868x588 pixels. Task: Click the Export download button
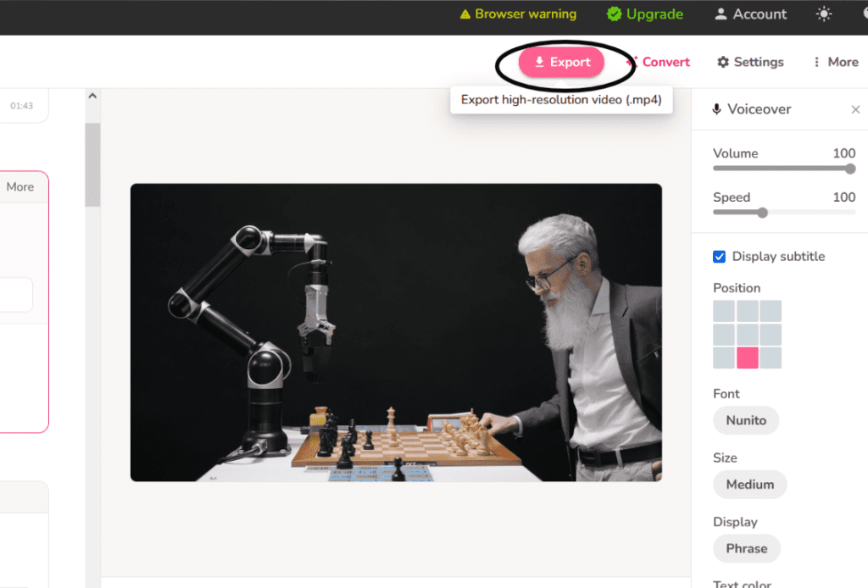(561, 63)
